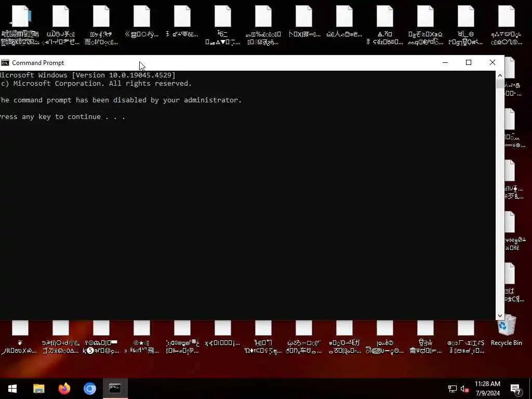This screenshot has height=399, width=532.
Task: Select the Recycle Bin desktop icon
Action: click(506, 331)
